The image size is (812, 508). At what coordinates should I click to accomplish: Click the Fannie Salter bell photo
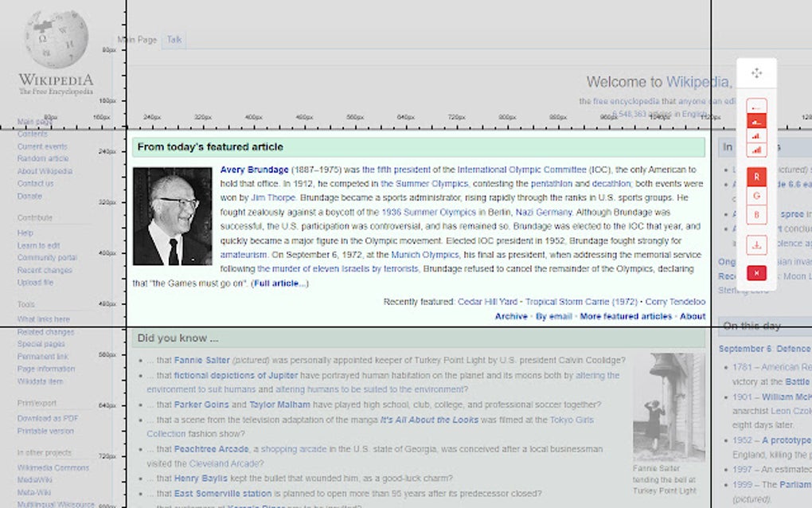(669, 407)
